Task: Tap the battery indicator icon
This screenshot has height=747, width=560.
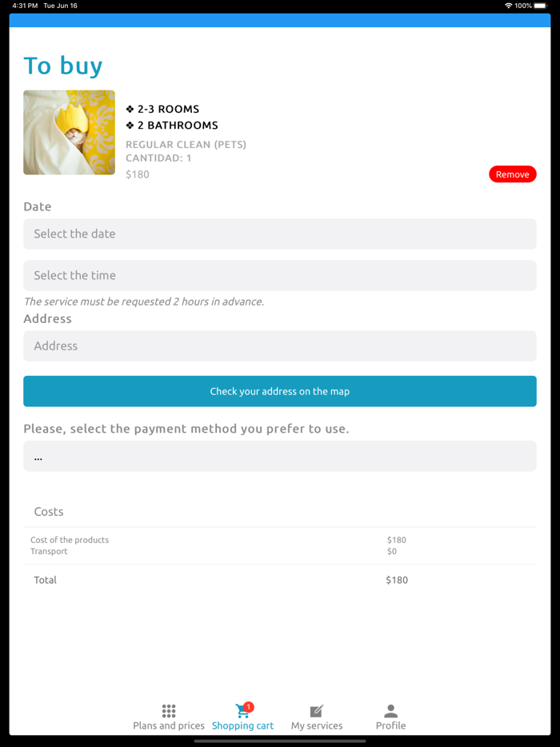Action: [540, 6]
